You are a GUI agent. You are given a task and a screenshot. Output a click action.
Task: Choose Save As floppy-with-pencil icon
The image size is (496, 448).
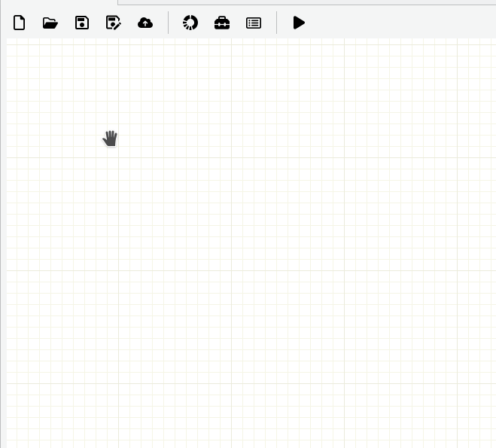tap(113, 23)
